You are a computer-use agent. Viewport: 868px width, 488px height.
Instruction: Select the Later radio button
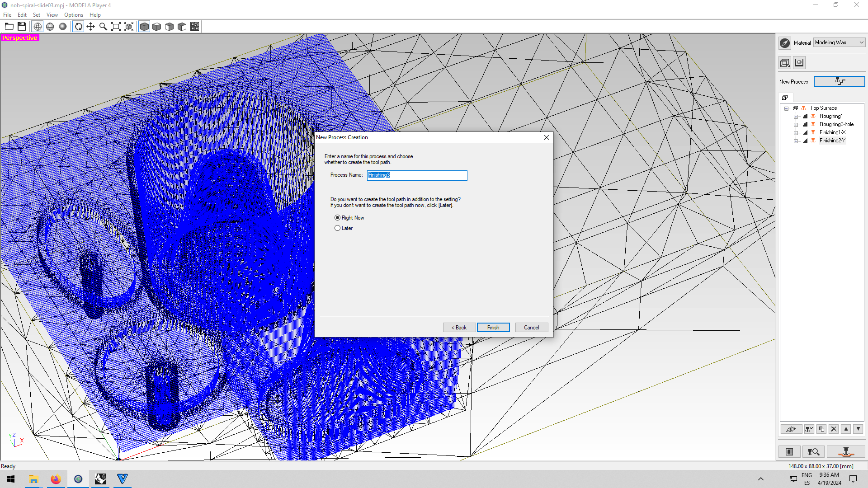point(337,228)
